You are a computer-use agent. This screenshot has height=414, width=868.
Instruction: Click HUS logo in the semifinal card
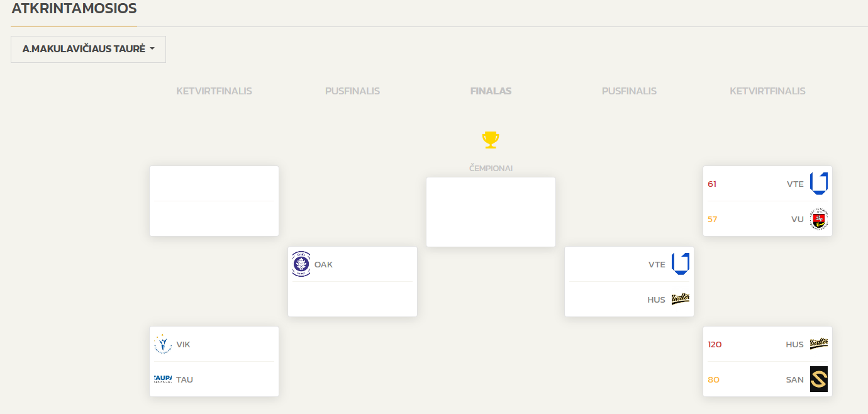click(x=681, y=299)
